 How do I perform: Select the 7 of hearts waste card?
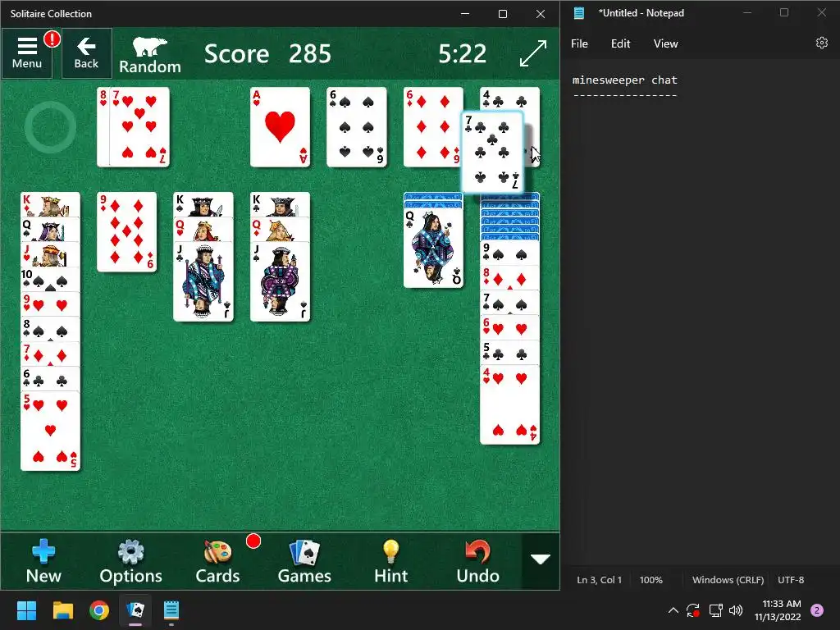(139, 127)
